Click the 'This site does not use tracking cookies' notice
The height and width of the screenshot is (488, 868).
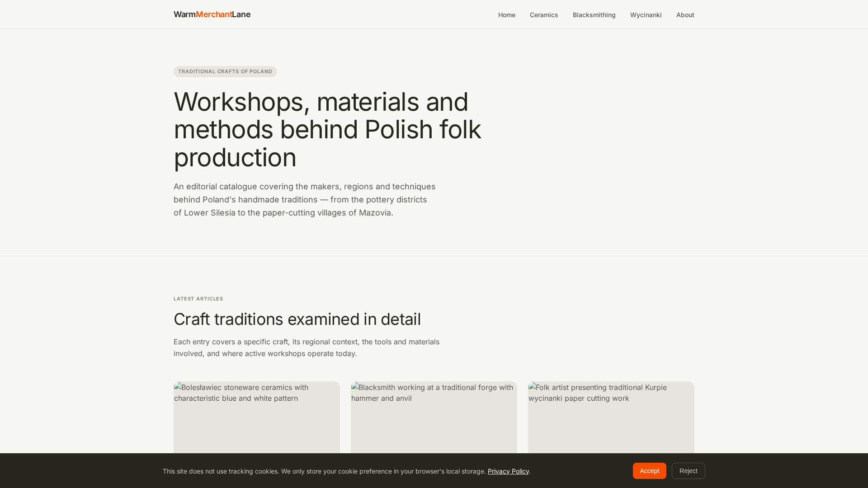click(347, 471)
